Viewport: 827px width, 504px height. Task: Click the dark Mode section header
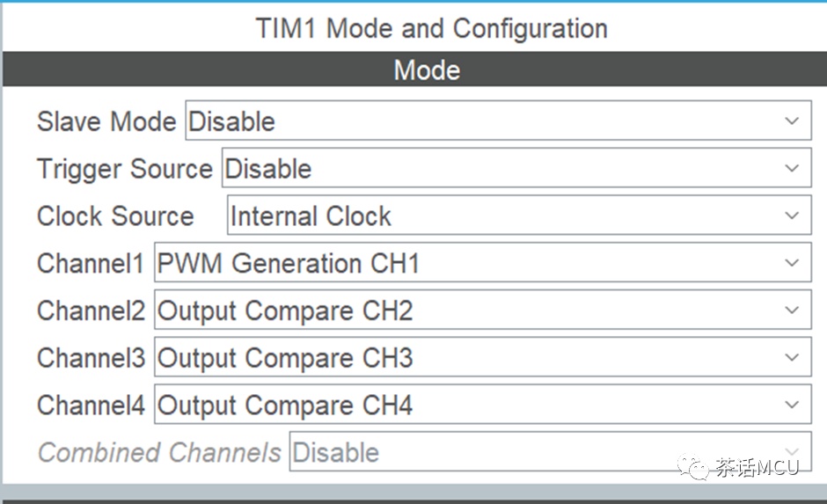(414, 69)
